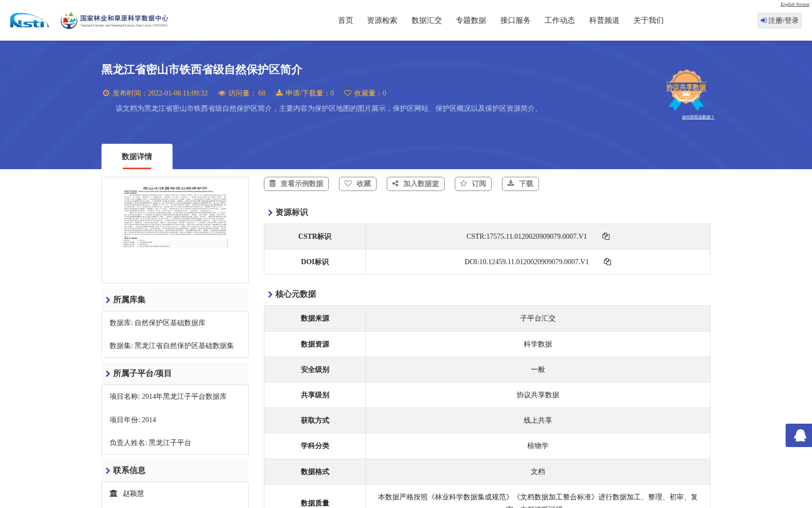Screen dimensions: 812x508
Task: Click the 学科分类 label cell
Action: [x=315, y=446]
